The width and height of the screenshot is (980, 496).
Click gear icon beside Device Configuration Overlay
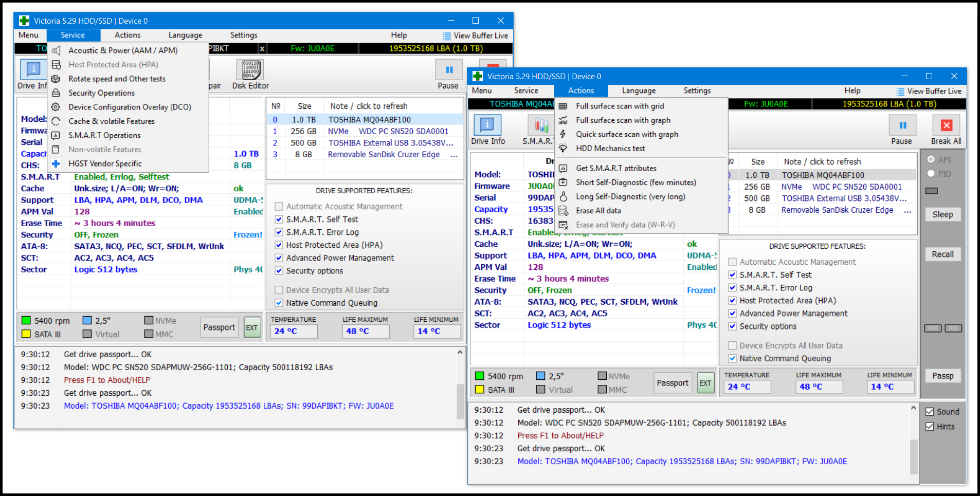click(56, 107)
